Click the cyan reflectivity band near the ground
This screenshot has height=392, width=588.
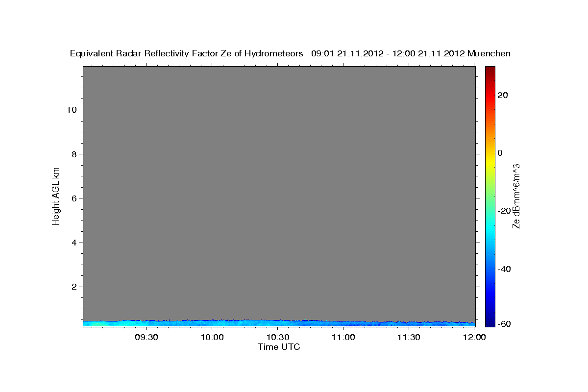coord(279,323)
